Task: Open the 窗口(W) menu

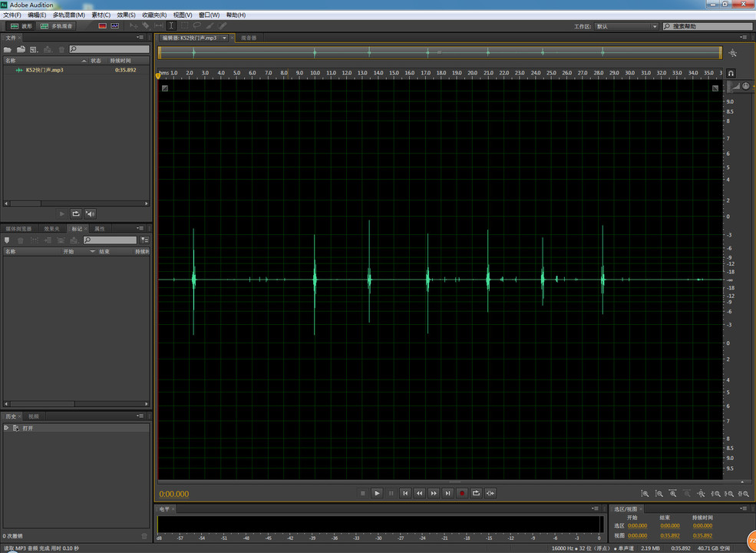Action: click(x=210, y=15)
